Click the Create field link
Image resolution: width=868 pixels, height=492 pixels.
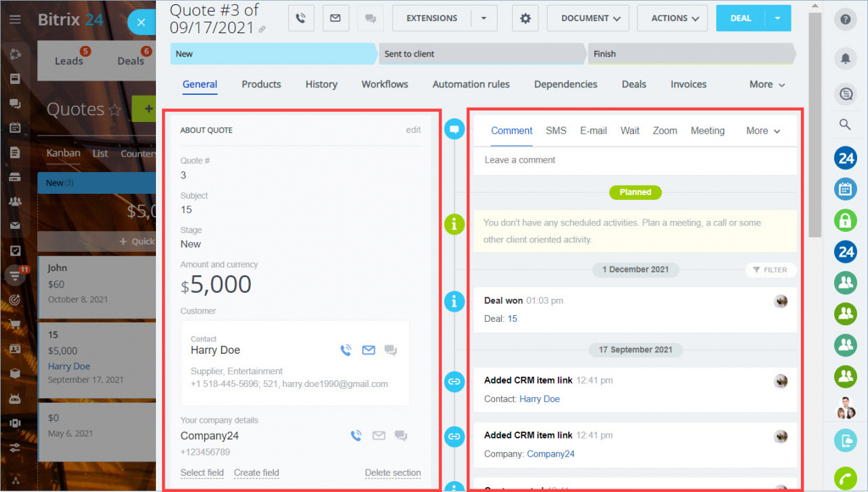coord(256,472)
